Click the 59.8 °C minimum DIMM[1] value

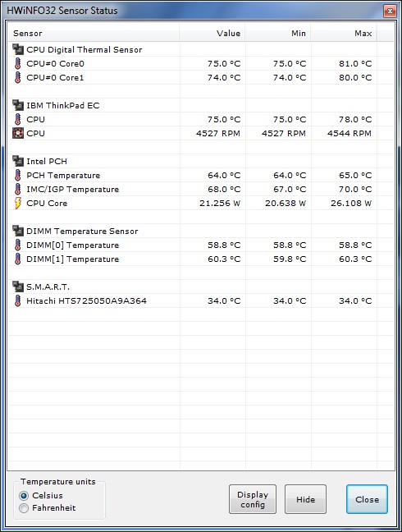[290, 259]
